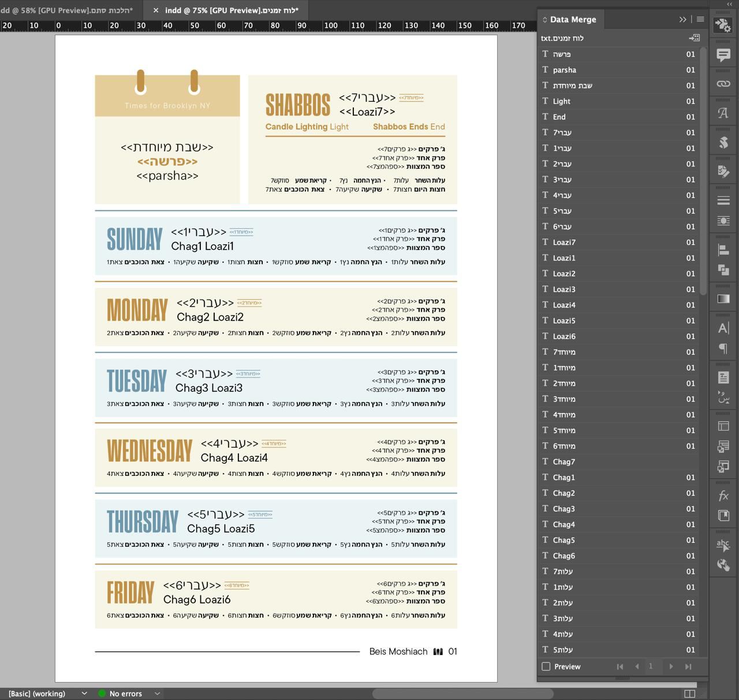
Task: Open the preflight No errors dropdown arrow
Action: tap(157, 694)
